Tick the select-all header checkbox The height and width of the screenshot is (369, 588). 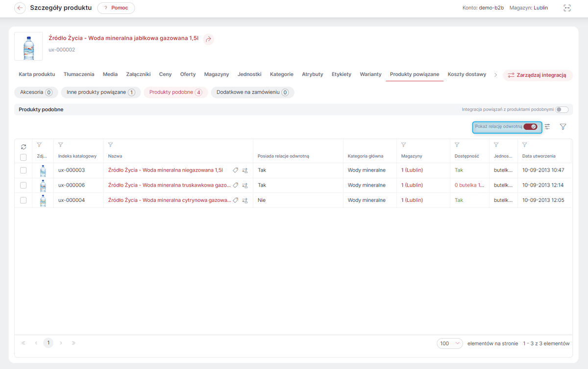click(x=23, y=157)
